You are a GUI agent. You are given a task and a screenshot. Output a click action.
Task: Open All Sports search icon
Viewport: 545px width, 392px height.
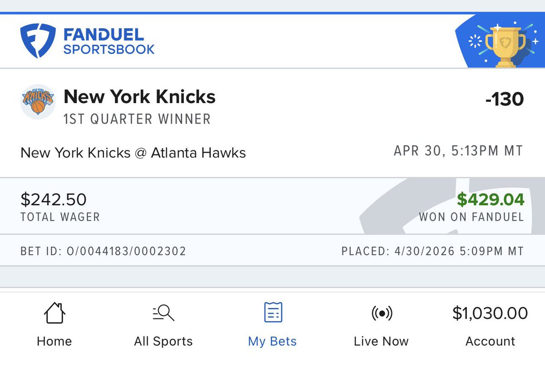click(x=163, y=313)
